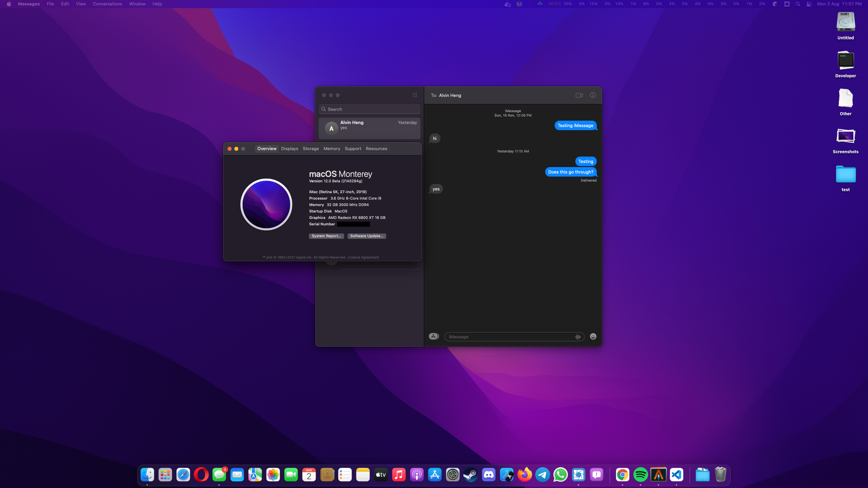This screenshot has height=488, width=868.
Task: Open the Licence Agreement link
Action: pyautogui.click(x=363, y=258)
